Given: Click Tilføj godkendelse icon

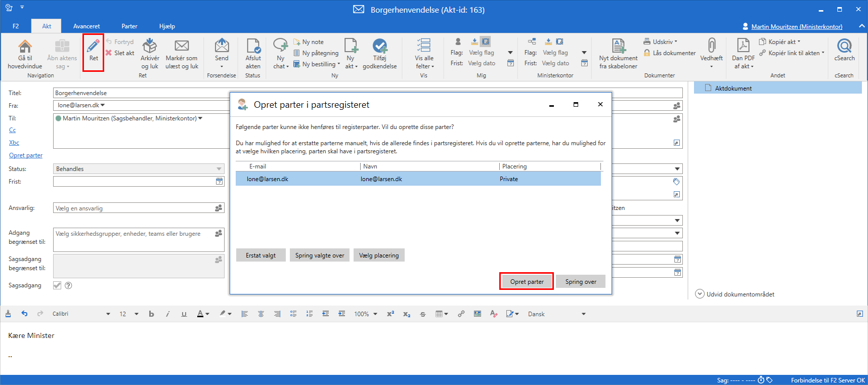Looking at the screenshot, I should click(x=379, y=47).
